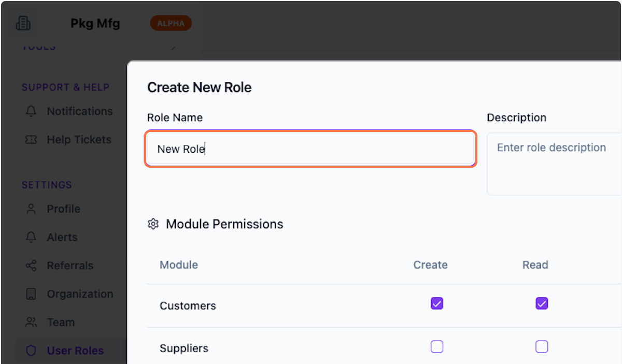Select the Team people icon
The height and width of the screenshot is (364, 622).
click(31, 322)
